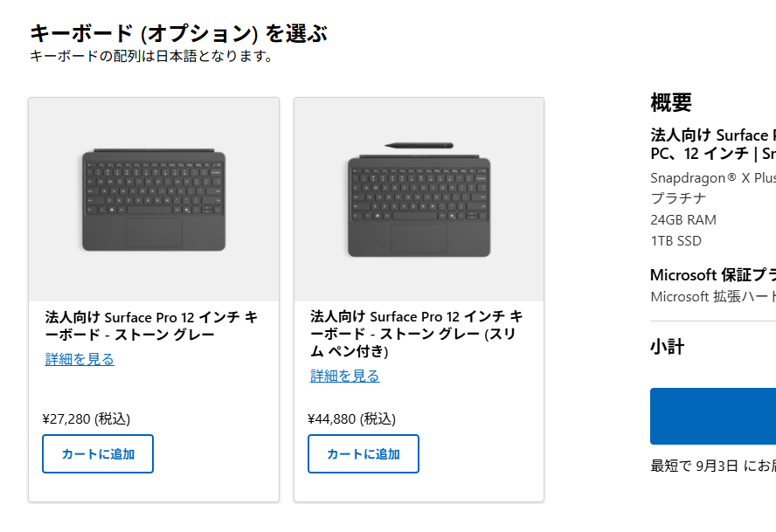The width and height of the screenshot is (776, 532).
Task: Click the キーボード - ストーン グレー product title
Action: pyautogui.click(x=151, y=326)
